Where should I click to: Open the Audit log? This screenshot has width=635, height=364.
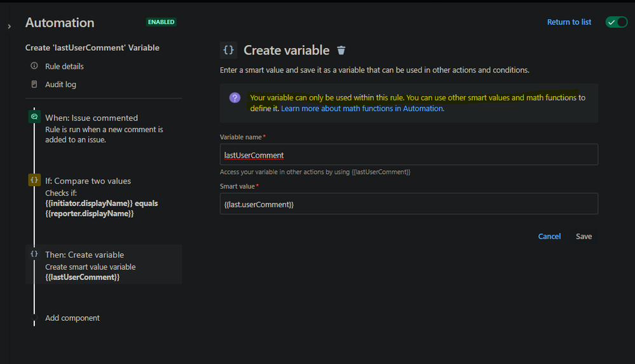pyautogui.click(x=60, y=84)
